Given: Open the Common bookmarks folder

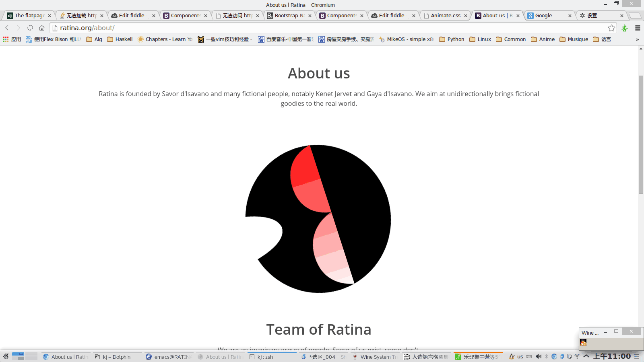Looking at the screenshot, I should 511,39.
